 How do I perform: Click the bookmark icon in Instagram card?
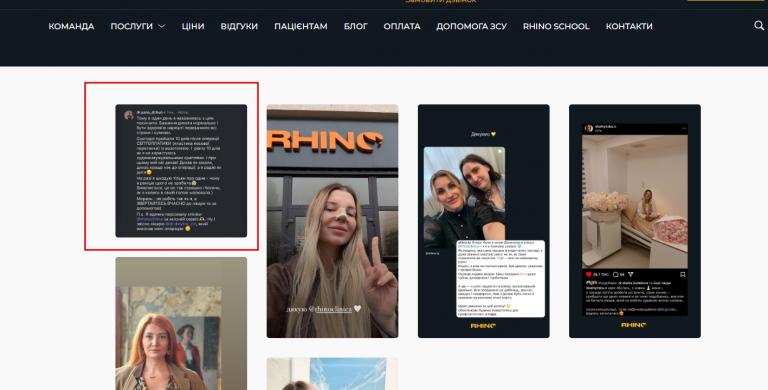coord(682,274)
